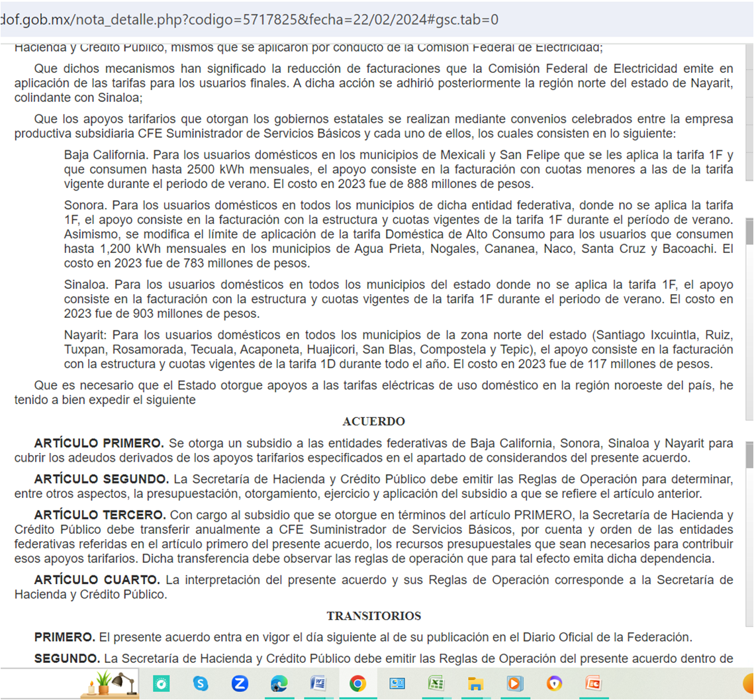
Task: Click the bold text ARTÍCULO TERCERO.
Action: click(100, 515)
